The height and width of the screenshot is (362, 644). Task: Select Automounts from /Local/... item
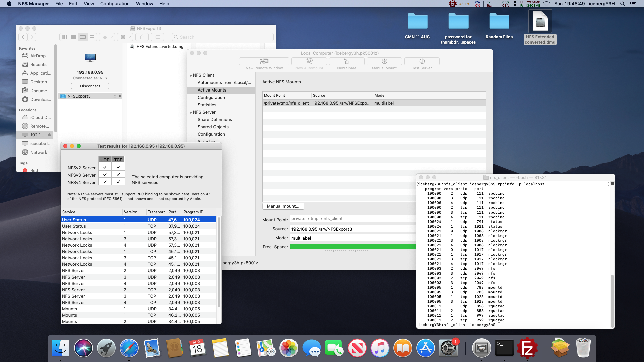click(224, 82)
